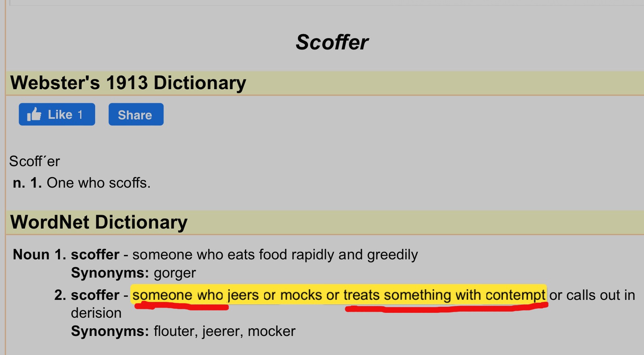The width and height of the screenshot is (644, 355).
Task: Click the definition 'One who scoffs.'
Action: coord(99,183)
